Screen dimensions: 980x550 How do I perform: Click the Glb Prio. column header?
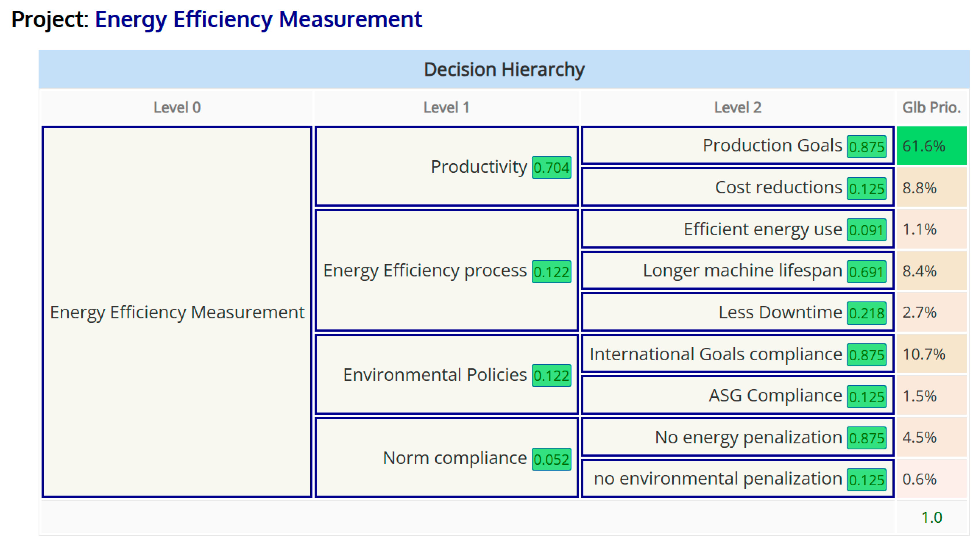[931, 107]
